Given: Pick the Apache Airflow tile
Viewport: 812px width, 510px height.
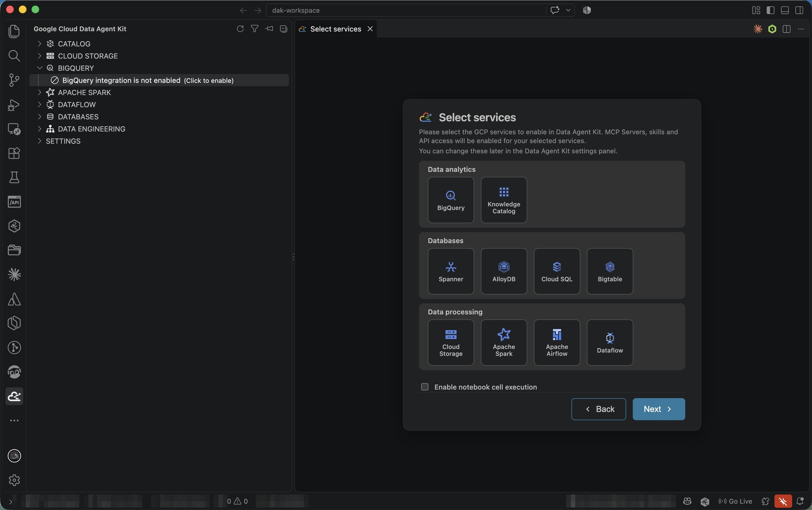Looking at the screenshot, I should [557, 343].
